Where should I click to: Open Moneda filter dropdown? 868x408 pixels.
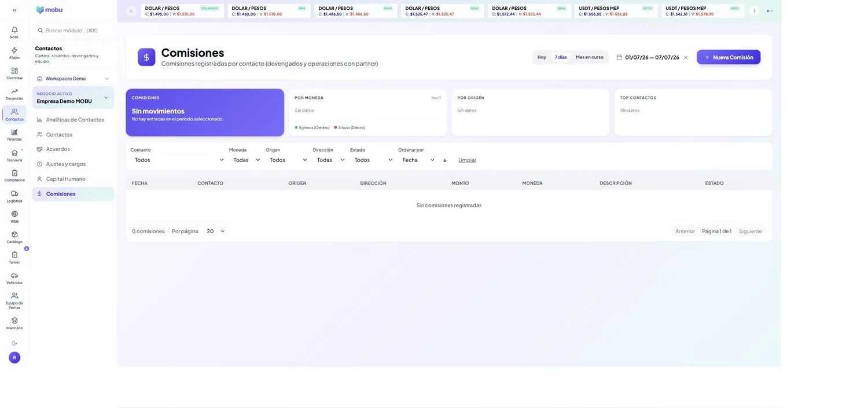247,160
